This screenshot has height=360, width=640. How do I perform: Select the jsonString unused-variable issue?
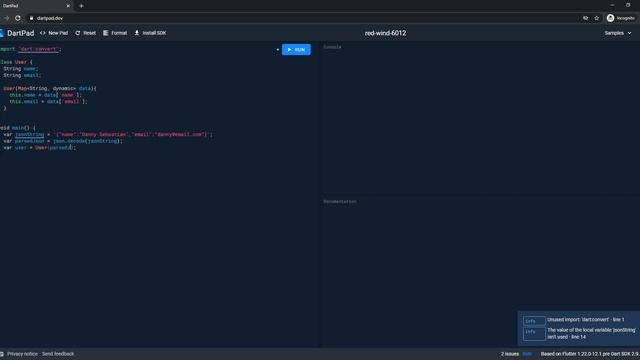[591, 333]
